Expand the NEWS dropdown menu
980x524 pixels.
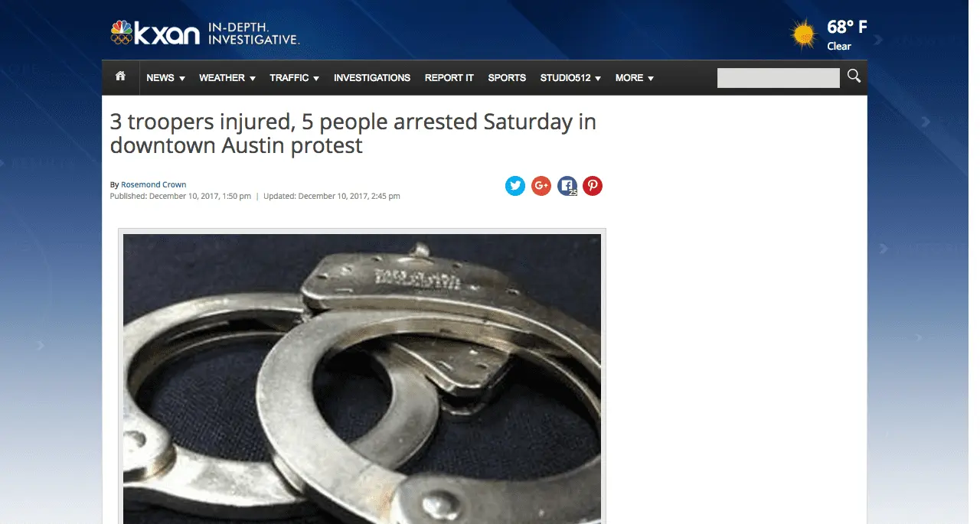[x=166, y=78]
